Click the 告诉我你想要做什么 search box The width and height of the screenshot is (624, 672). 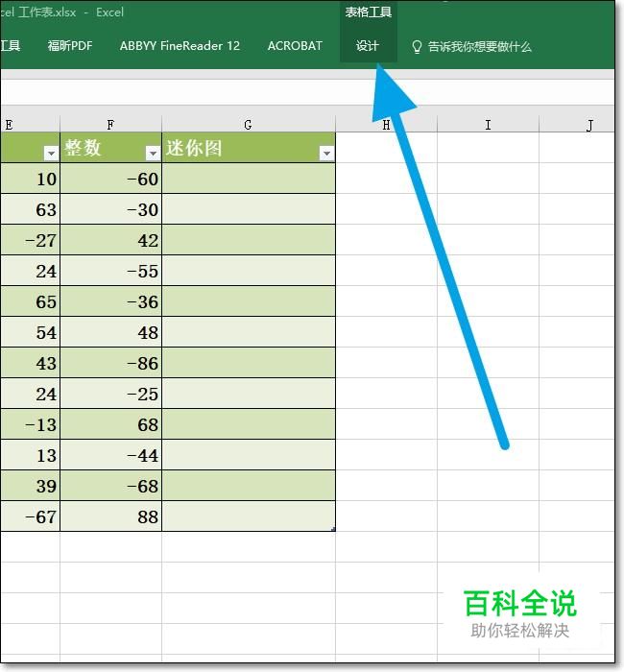[x=479, y=46]
